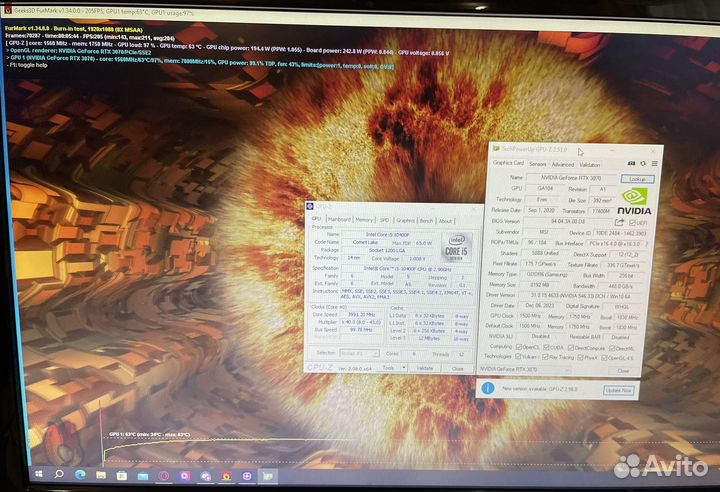Open Microsoft Store from taskbar
This screenshot has width=720, height=492.
pyautogui.click(x=122, y=475)
